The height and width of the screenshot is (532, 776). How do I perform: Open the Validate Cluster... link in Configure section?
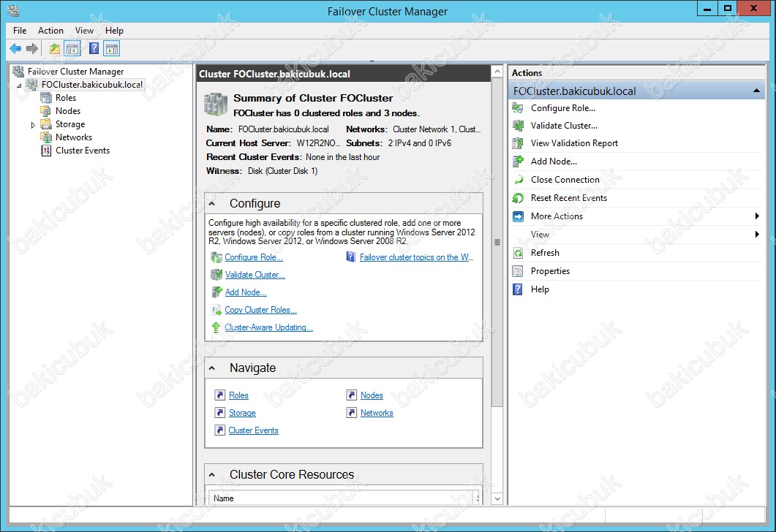point(255,275)
